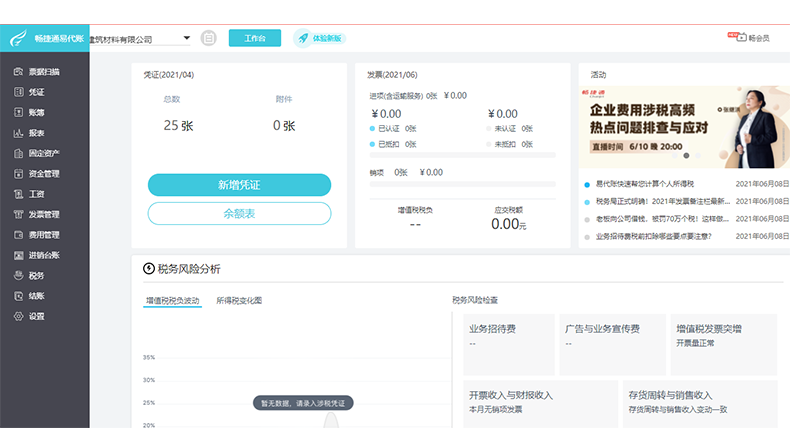
Task: Expand the company name dropdown
Action: 186,39
